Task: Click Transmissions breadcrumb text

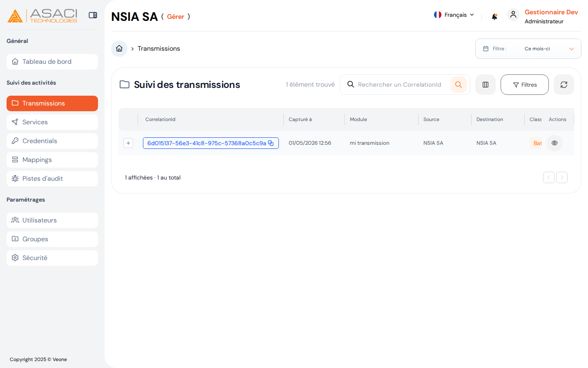Action: point(159,49)
